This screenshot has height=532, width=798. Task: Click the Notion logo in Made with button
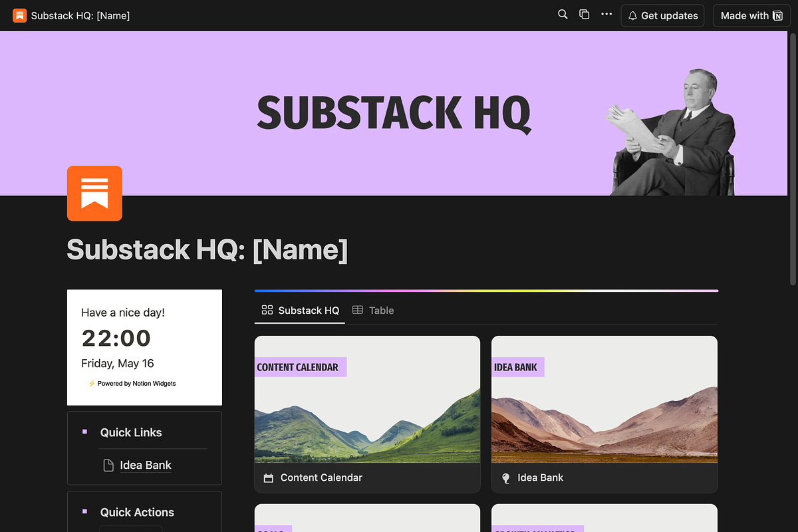click(777, 15)
